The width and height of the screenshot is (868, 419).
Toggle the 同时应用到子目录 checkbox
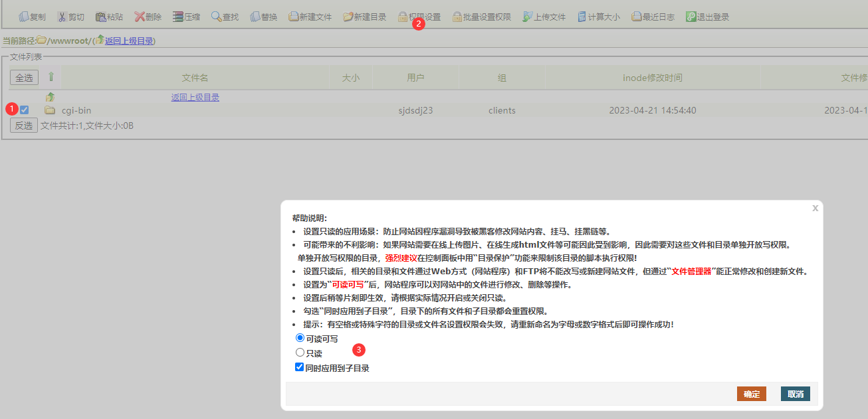(x=300, y=367)
